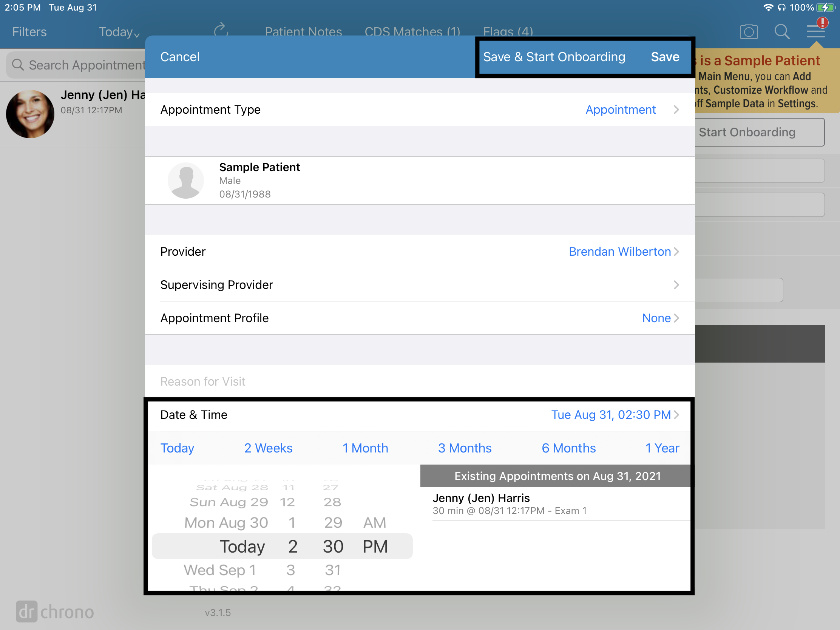
Task: Open Supervising Provider selection
Action: [x=420, y=284]
